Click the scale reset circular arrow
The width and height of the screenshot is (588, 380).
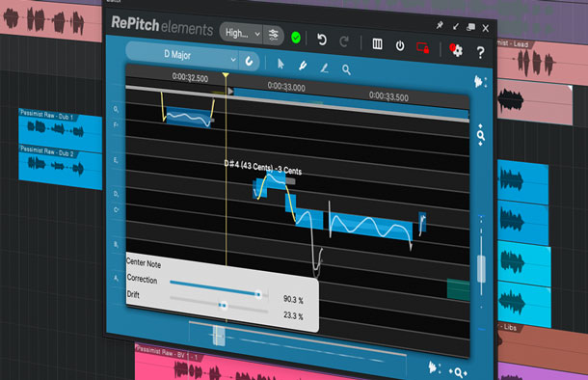[x=249, y=61]
